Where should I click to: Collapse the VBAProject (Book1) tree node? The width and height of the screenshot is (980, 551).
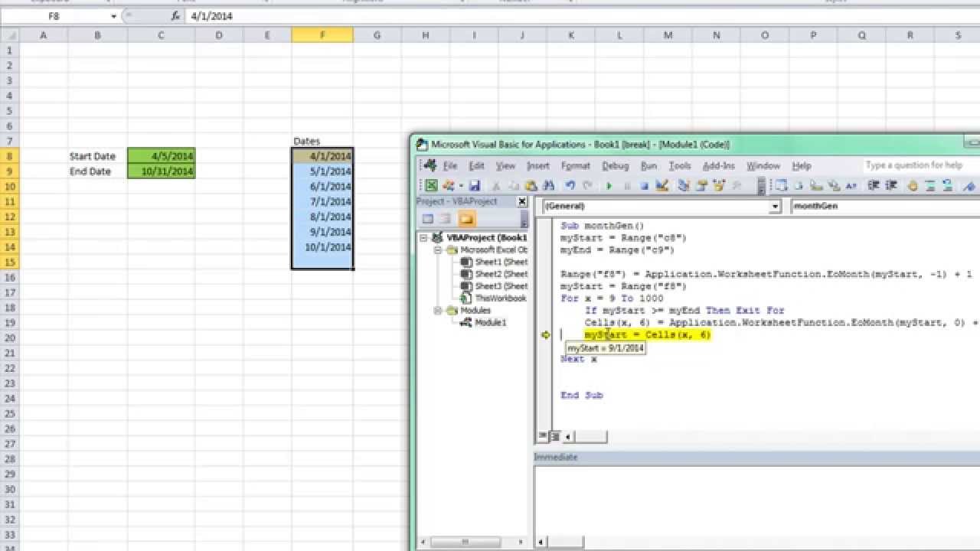[x=424, y=238]
